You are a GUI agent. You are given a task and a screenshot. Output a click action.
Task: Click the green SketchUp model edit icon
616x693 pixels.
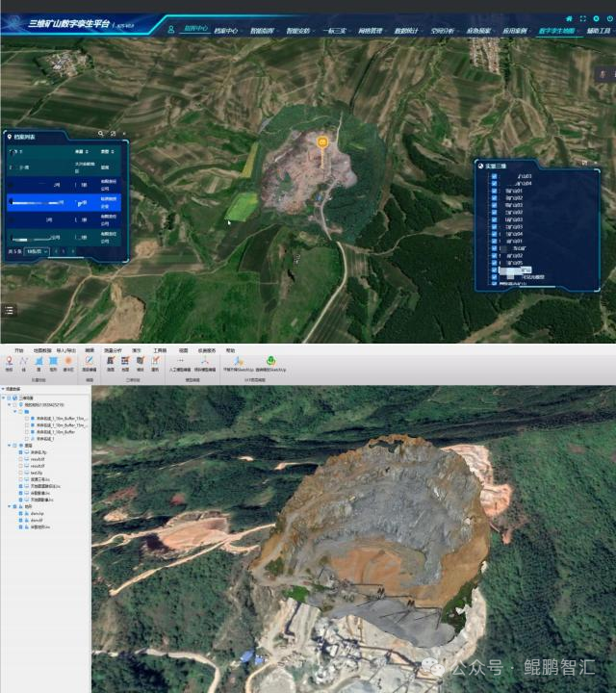(x=270, y=361)
